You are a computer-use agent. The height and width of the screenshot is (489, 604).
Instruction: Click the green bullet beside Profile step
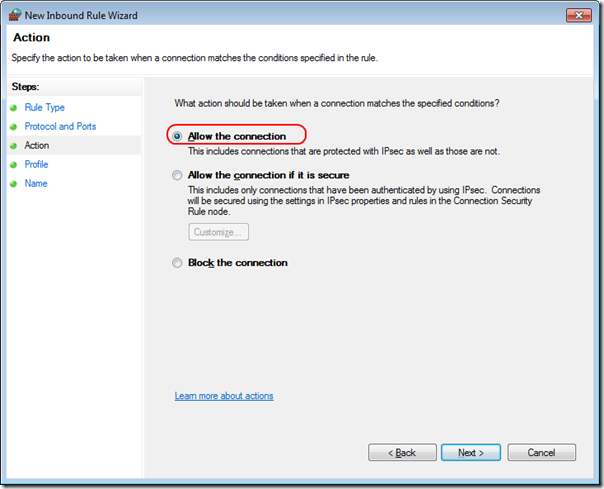(x=14, y=165)
